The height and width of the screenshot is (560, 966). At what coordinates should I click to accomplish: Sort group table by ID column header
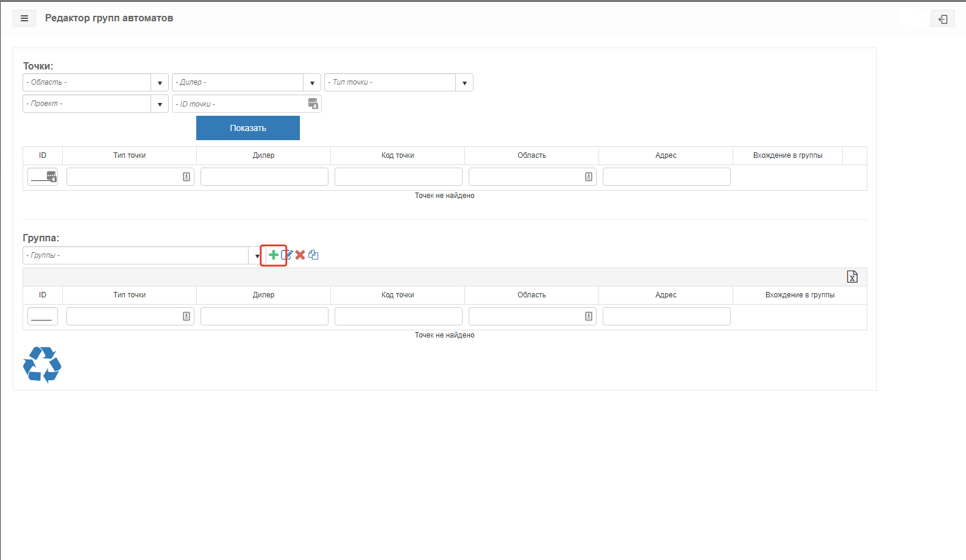(x=43, y=295)
